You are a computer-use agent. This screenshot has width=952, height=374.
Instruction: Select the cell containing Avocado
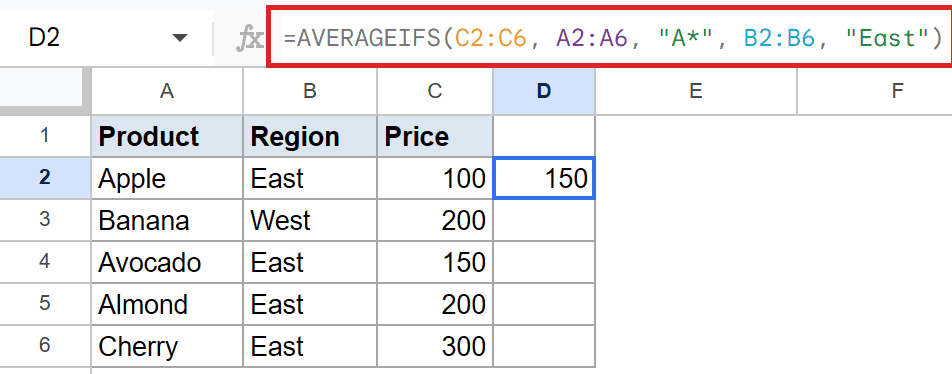point(167,262)
